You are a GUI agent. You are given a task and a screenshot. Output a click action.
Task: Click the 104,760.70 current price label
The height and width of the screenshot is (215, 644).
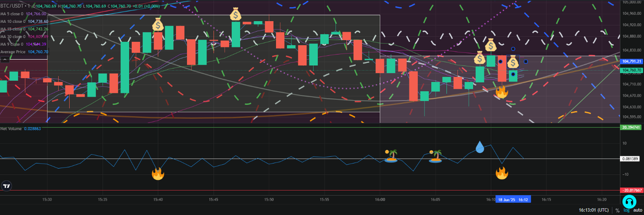click(632, 70)
